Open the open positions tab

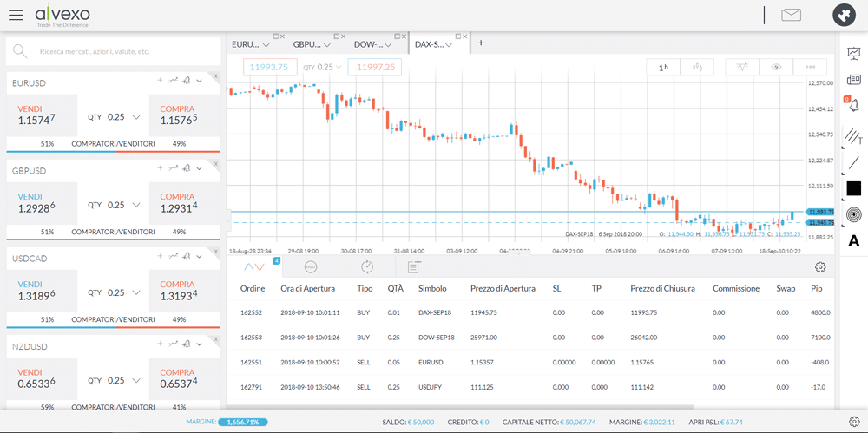coord(254,267)
